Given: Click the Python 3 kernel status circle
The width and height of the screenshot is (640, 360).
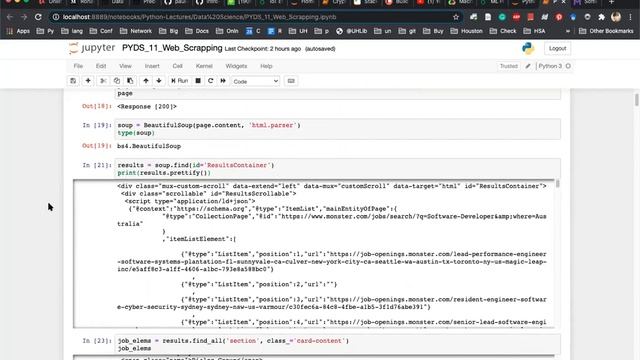Looking at the screenshot, I should [568, 66].
